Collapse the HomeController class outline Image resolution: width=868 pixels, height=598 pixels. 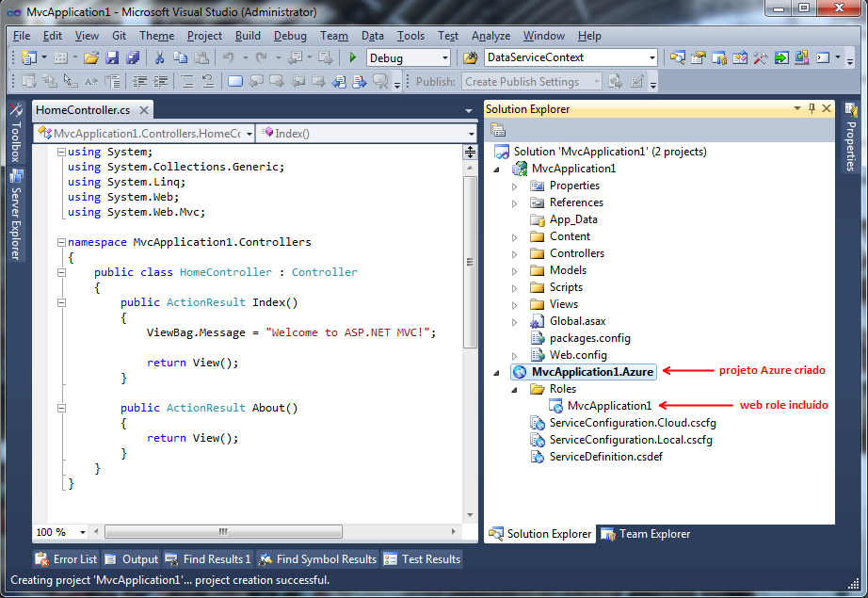(x=62, y=272)
